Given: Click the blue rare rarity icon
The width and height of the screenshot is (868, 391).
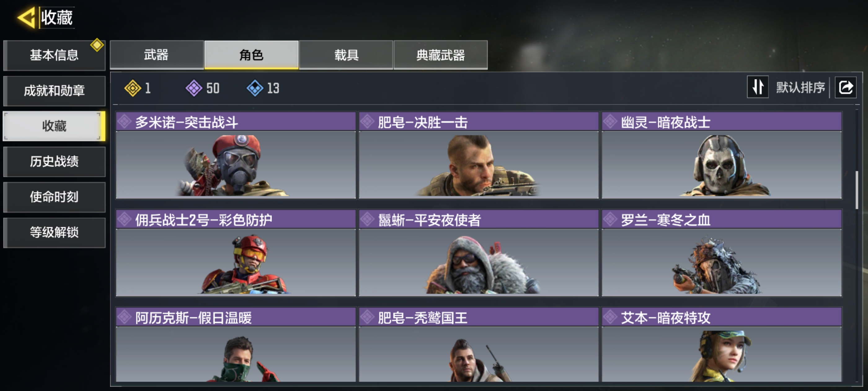Looking at the screenshot, I should click(255, 88).
